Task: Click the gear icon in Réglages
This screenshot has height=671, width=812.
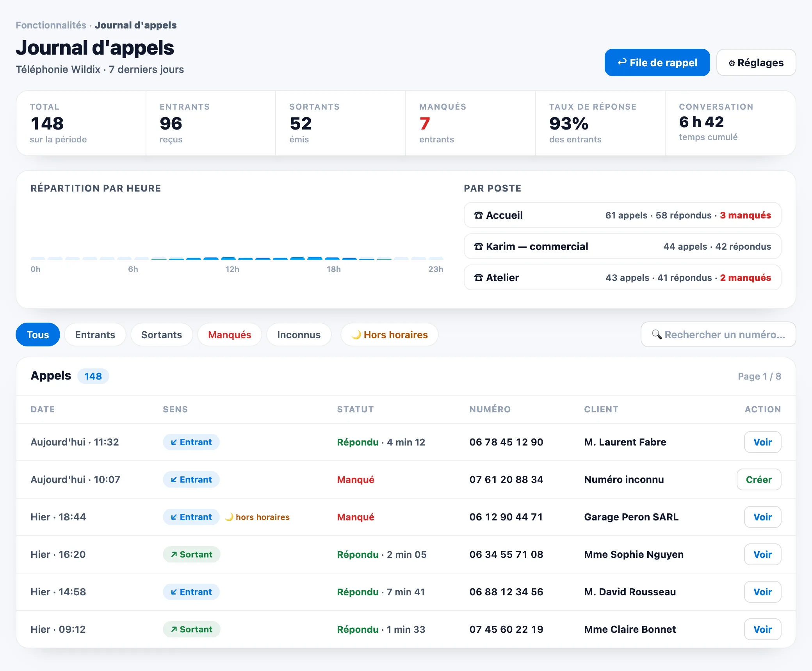Action: tap(732, 63)
